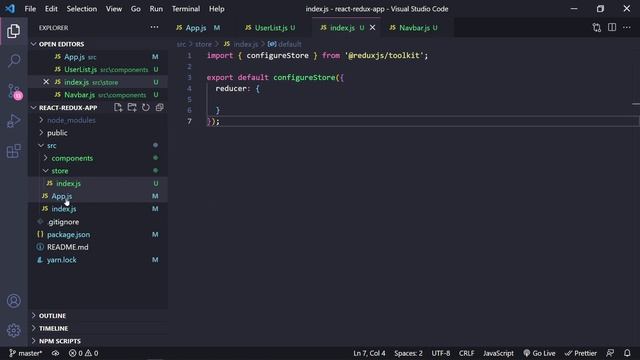
Task: Click the Ln 7, Col 4 cursor position
Action: pyautogui.click(x=369, y=353)
